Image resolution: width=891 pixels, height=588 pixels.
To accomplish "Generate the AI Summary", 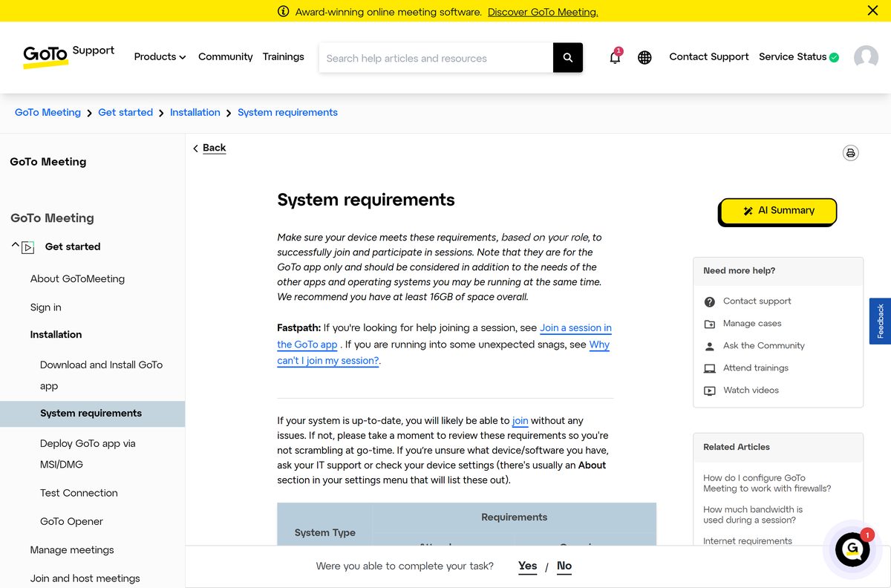I will pos(777,211).
